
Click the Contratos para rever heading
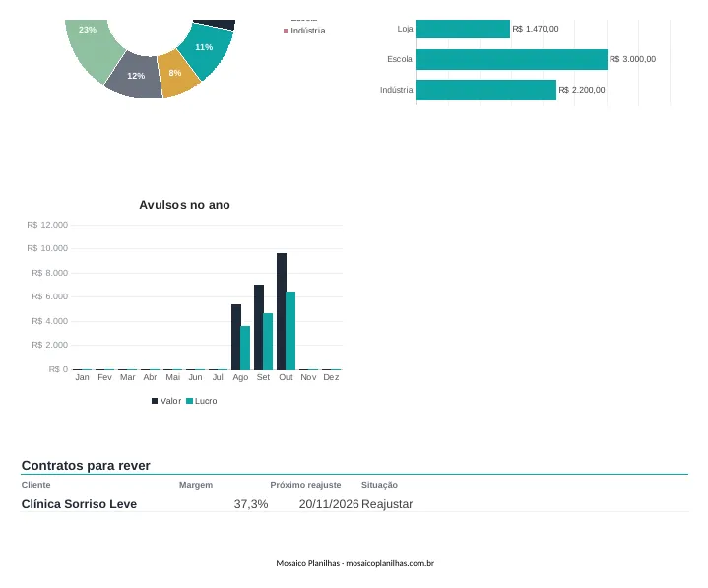click(86, 466)
